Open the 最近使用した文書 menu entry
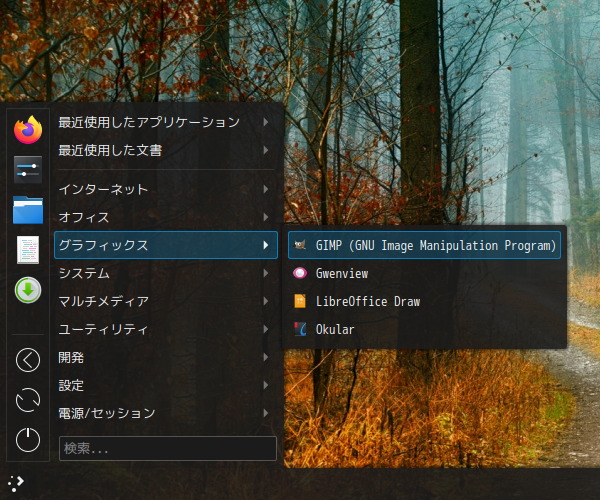This screenshot has height=500, width=600. (166, 150)
